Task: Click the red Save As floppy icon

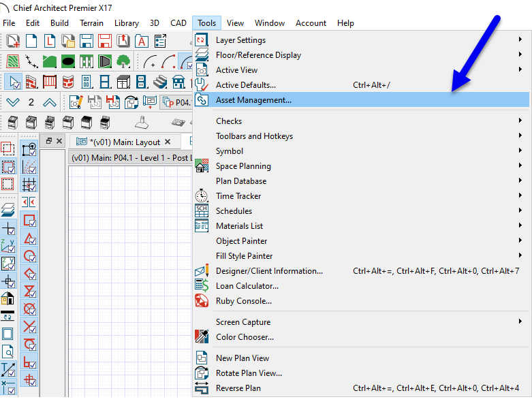Action: [105, 41]
